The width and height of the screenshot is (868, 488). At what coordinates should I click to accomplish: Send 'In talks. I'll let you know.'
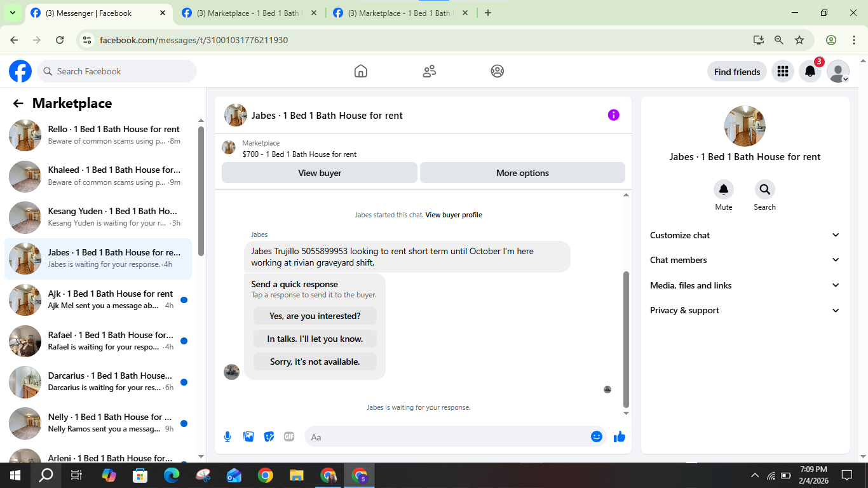point(315,339)
